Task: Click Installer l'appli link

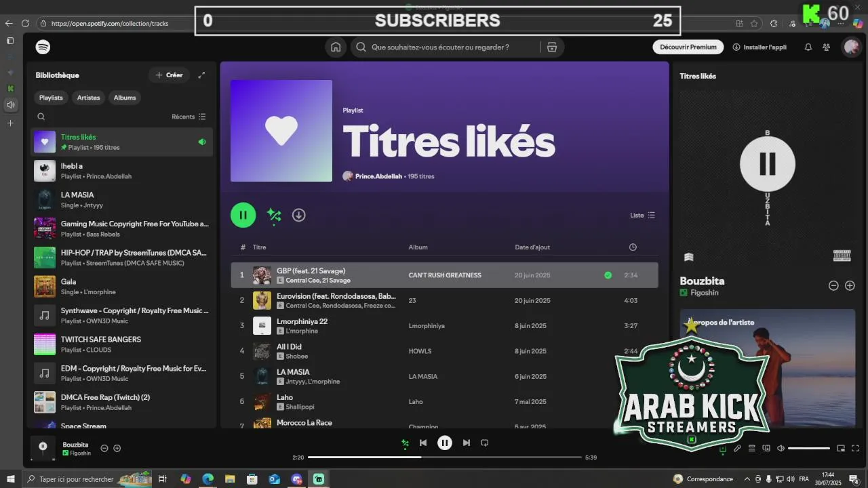Action: [x=759, y=47]
